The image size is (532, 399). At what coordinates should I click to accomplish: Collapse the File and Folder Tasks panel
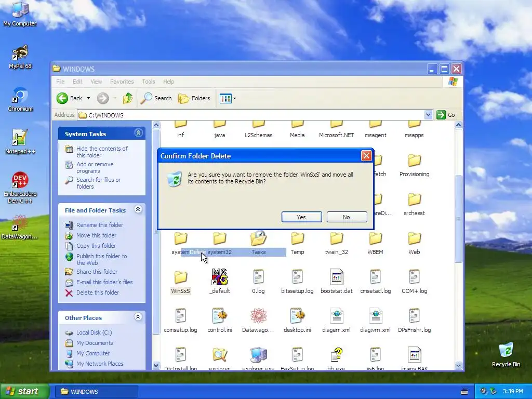[x=138, y=209]
